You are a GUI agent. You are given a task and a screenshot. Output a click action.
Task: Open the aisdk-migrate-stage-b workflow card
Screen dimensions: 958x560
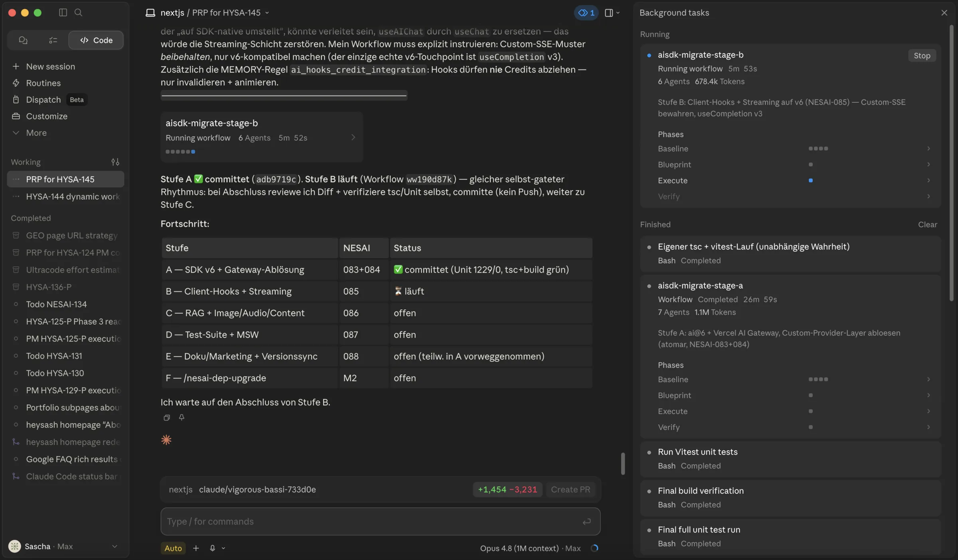[261, 137]
